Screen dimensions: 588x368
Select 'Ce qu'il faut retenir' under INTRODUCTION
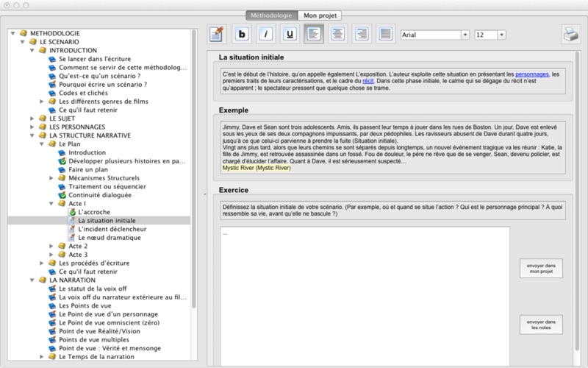point(88,110)
